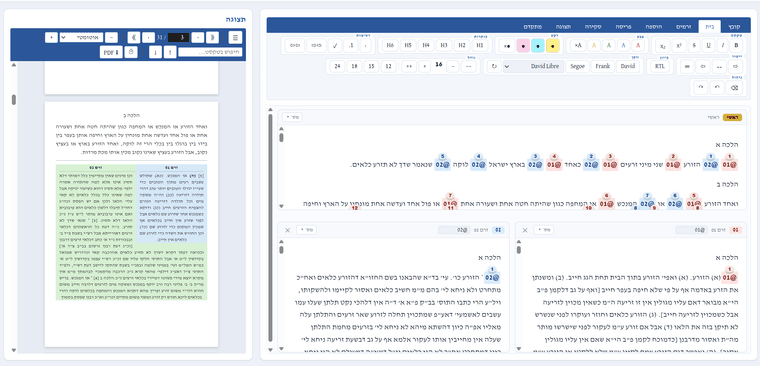The image size is (760, 366).
Task: Apply italic formatting
Action: point(723,46)
